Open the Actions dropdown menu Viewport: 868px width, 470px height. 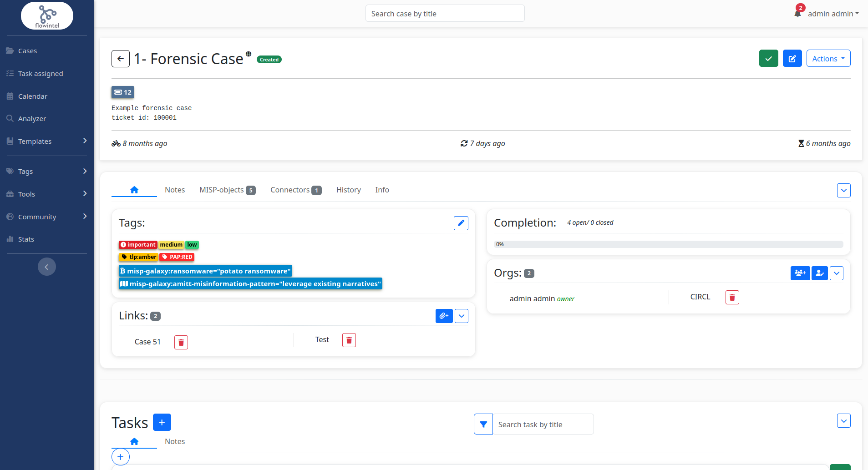827,58
